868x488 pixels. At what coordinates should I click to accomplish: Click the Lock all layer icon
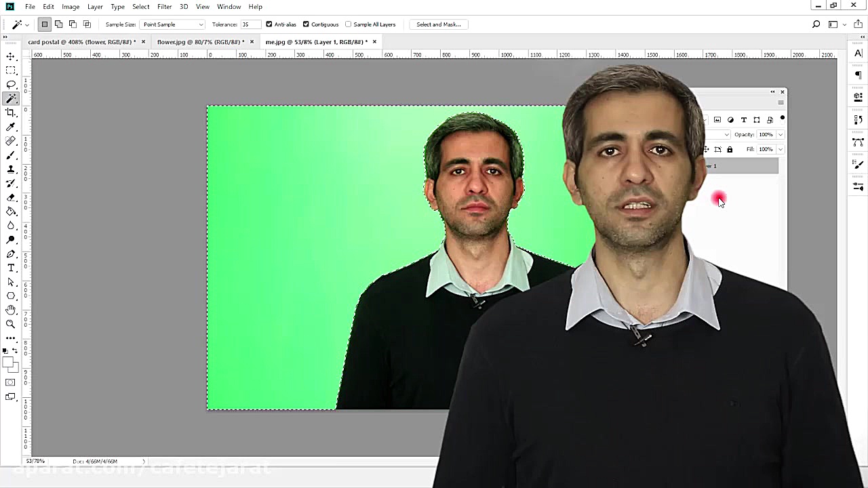click(730, 149)
